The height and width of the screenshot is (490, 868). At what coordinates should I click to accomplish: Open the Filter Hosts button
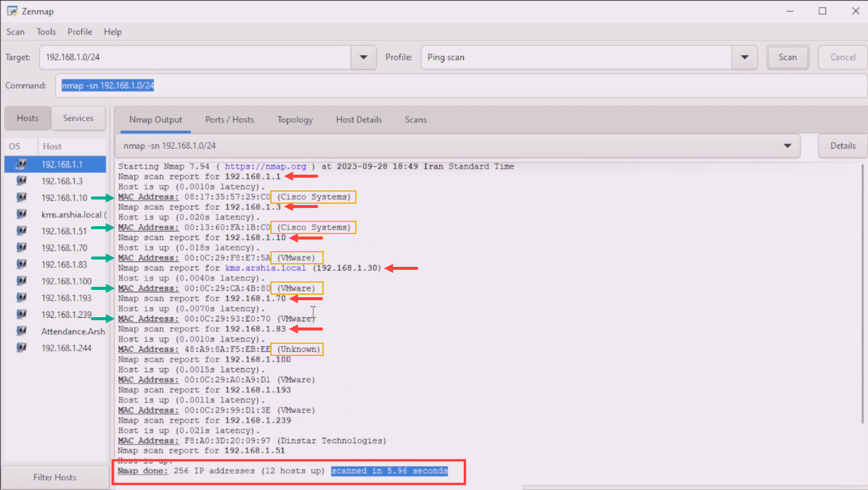pos(55,477)
